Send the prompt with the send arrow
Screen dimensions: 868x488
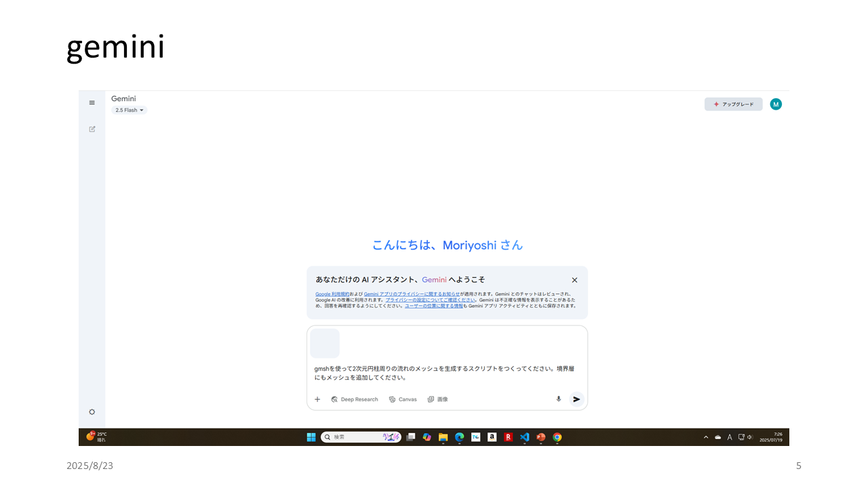(x=576, y=399)
